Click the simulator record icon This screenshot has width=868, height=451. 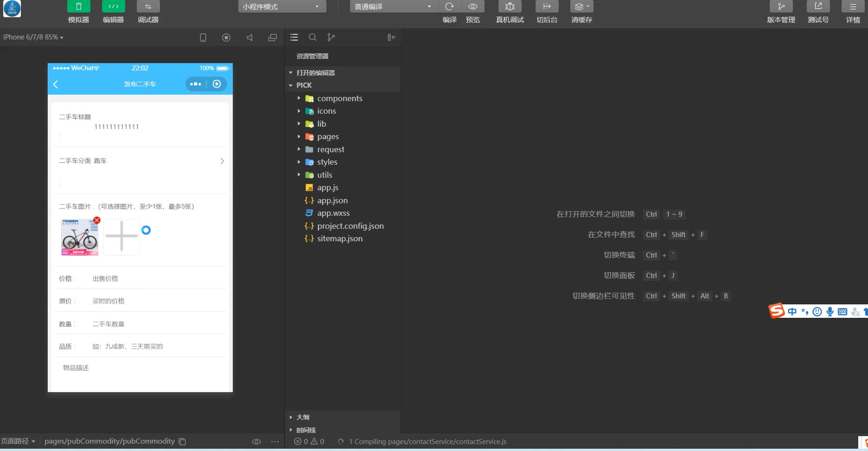pyautogui.click(x=226, y=38)
